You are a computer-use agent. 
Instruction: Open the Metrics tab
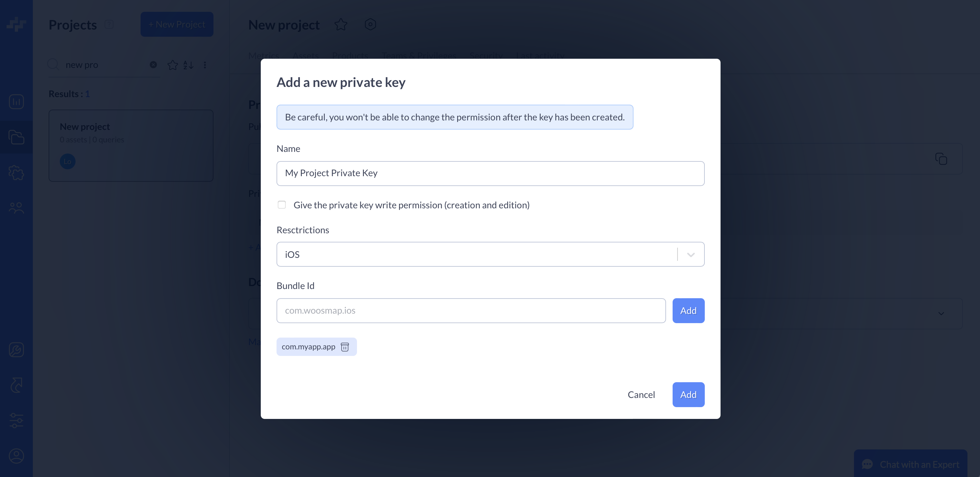264,55
